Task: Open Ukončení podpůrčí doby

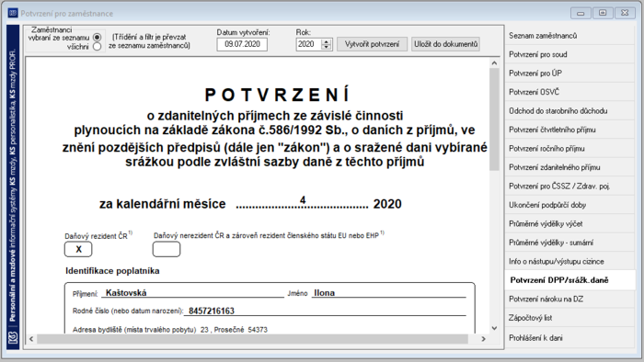Action: pos(569,205)
